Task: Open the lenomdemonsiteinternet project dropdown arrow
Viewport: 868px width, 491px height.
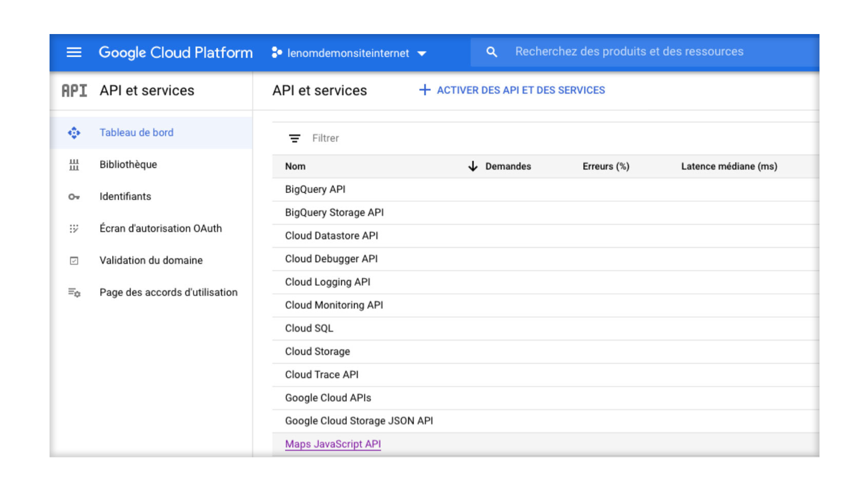Action: (422, 53)
